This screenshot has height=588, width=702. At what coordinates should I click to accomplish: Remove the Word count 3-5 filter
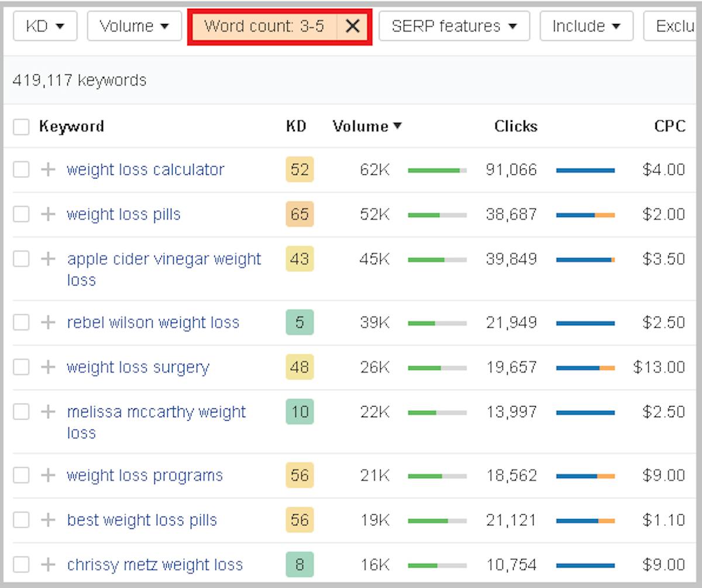(352, 26)
